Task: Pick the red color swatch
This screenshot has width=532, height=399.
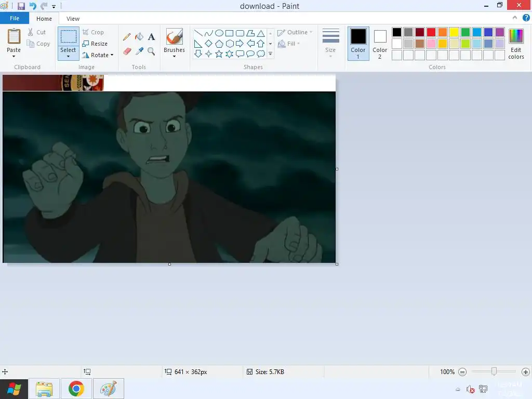Action: (x=431, y=32)
